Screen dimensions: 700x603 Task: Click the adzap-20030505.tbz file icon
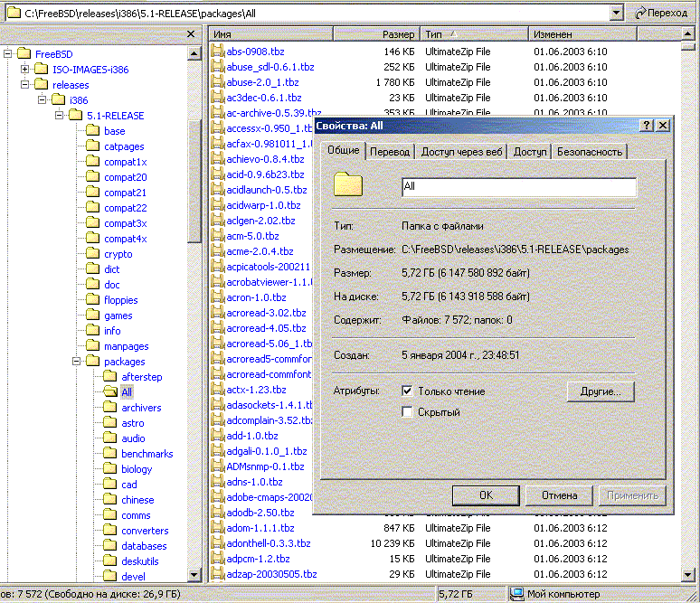(x=217, y=574)
